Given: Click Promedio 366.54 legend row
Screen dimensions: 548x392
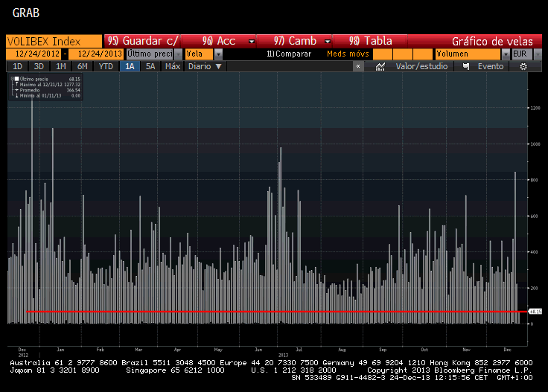Looking at the screenshot, I should 46,90.
